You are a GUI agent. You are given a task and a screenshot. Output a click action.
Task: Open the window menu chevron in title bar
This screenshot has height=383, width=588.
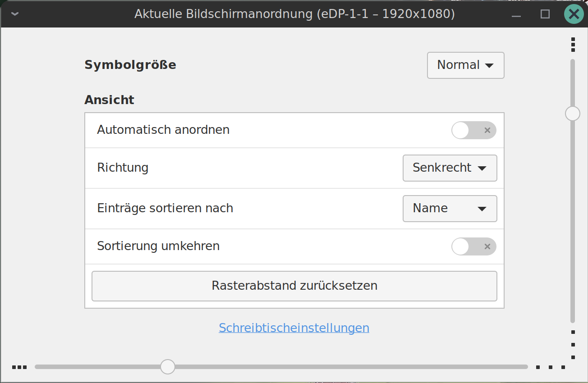click(x=15, y=14)
